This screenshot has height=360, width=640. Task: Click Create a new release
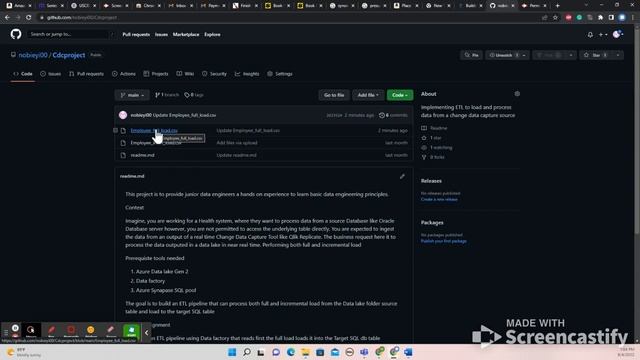coord(439,200)
